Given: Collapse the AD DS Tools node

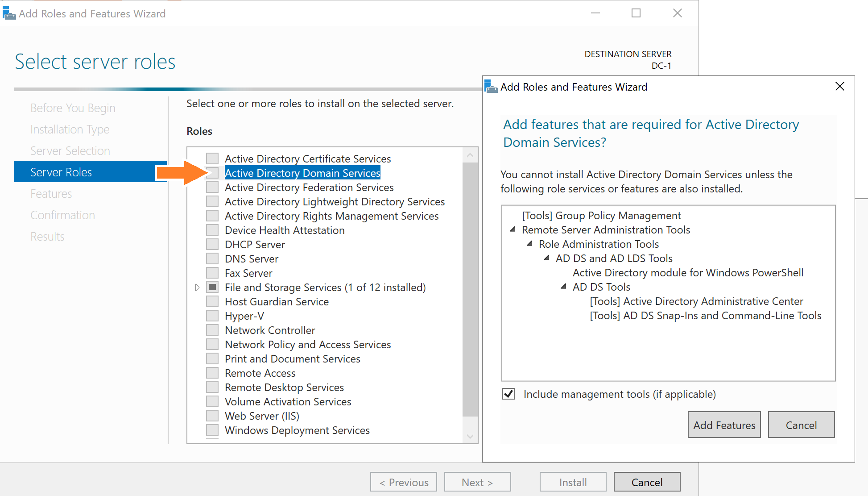Looking at the screenshot, I should pyautogui.click(x=564, y=287).
